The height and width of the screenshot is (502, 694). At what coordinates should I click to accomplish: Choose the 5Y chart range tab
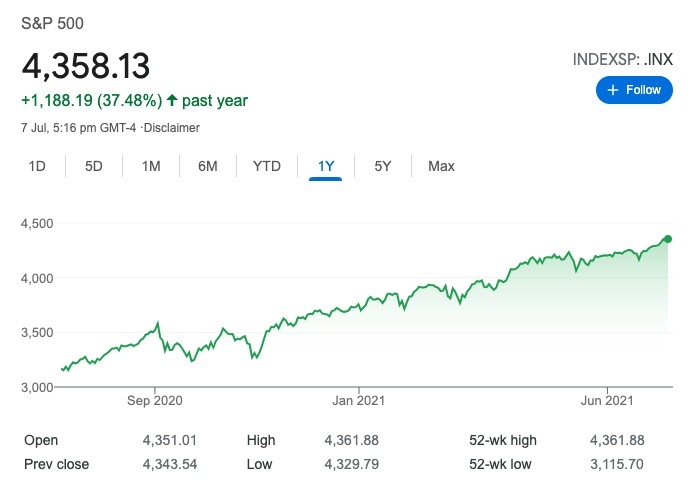pos(383,166)
